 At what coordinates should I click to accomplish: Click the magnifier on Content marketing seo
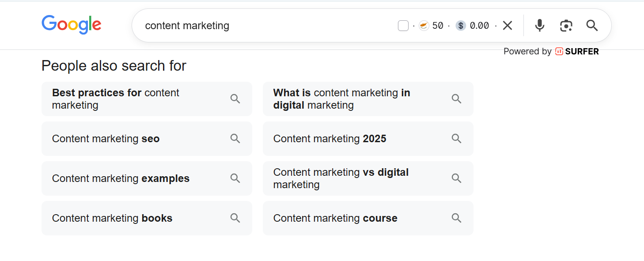(x=235, y=138)
